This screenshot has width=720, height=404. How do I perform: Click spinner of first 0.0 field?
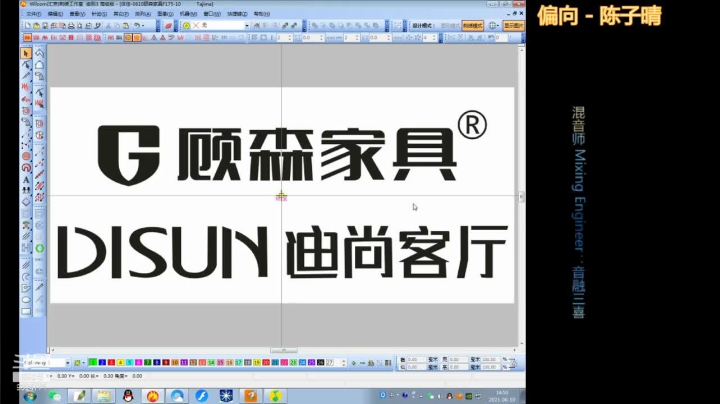pyautogui.click(x=321, y=38)
